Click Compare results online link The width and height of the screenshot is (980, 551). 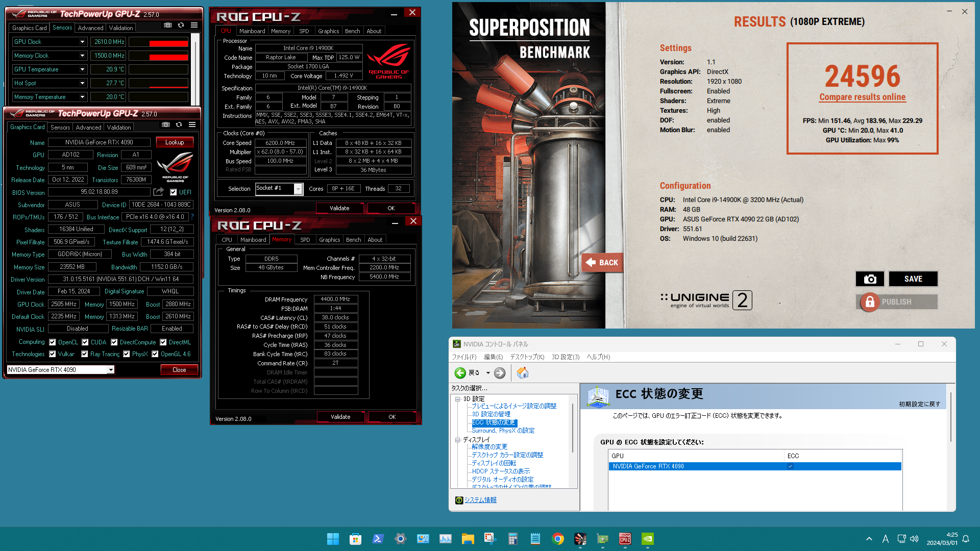point(862,97)
